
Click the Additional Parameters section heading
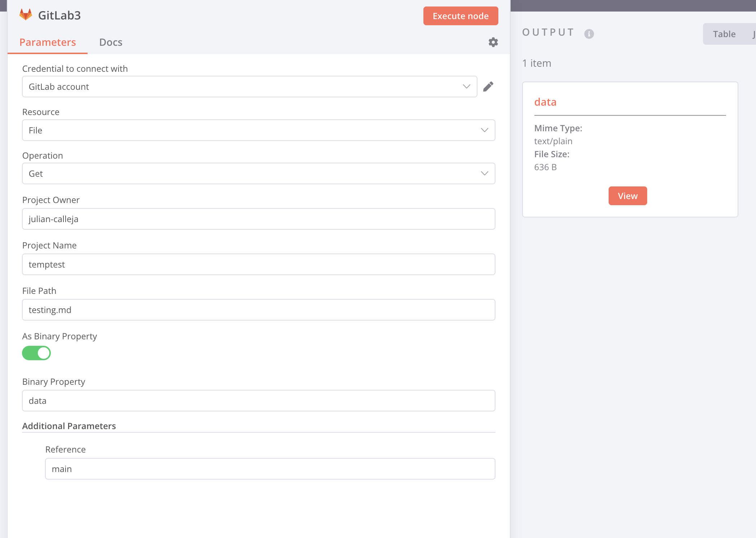coord(69,426)
